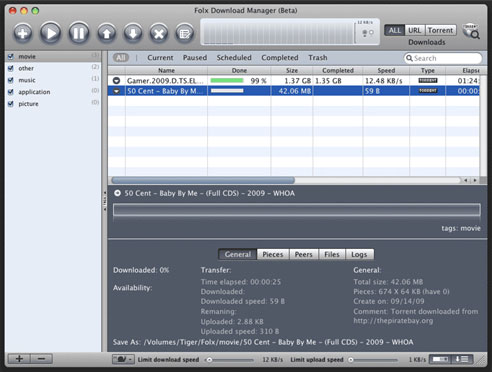492x372 pixels.
Task: Pause downloads with the pause toolbar button
Action: click(x=79, y=33)
